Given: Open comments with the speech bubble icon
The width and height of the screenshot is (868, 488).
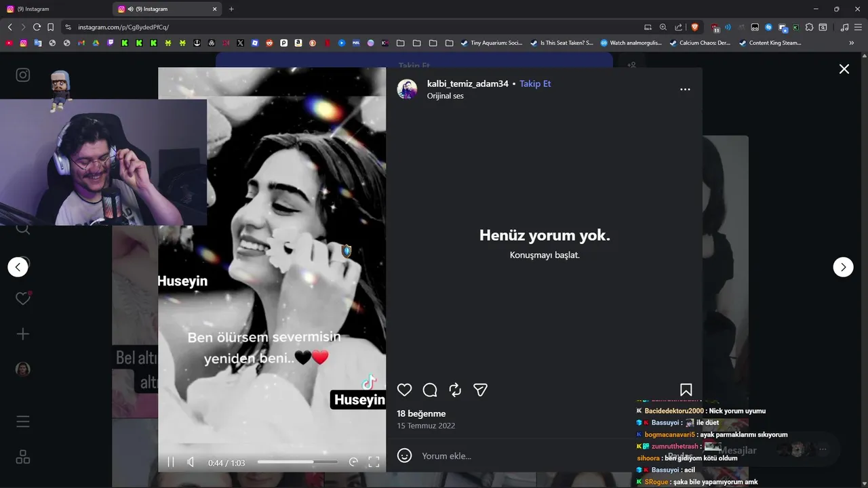Looking at the screenshot, I should 430,390.
